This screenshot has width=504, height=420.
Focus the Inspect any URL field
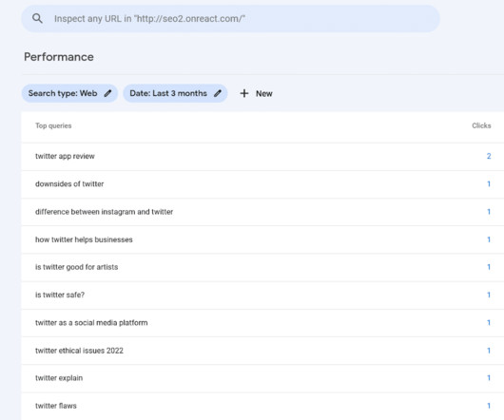230,19
